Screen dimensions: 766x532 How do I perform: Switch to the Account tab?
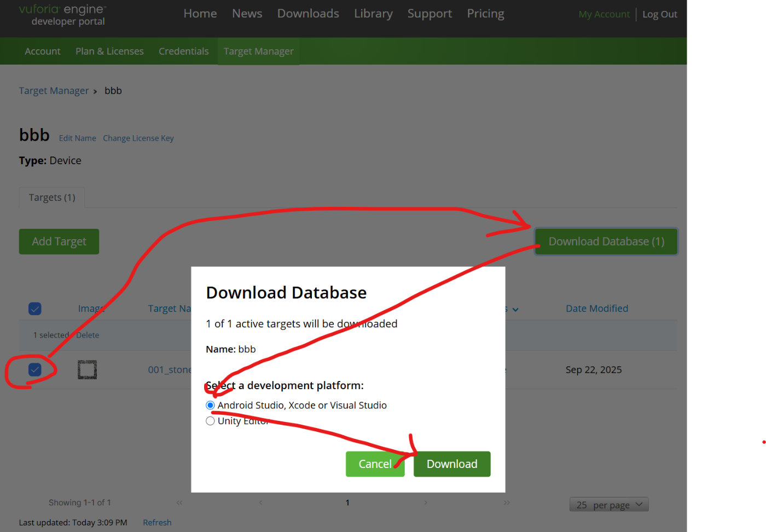43,51
